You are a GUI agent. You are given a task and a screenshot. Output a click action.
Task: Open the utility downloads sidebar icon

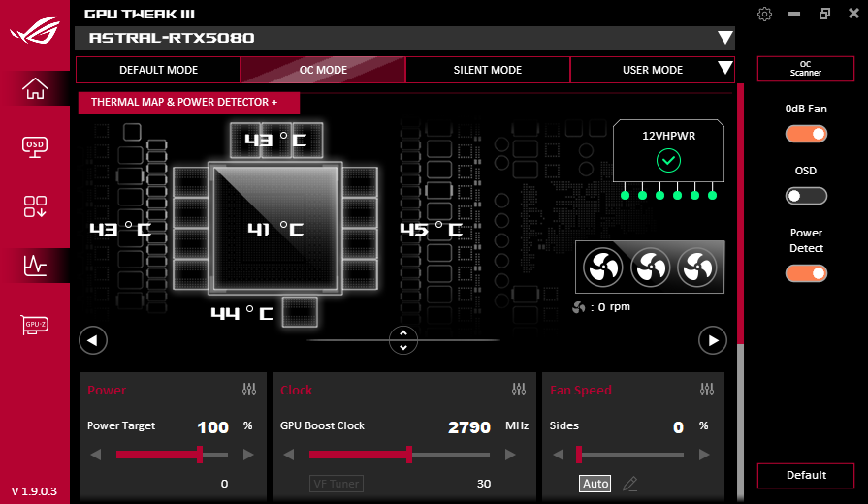[35, 206]
